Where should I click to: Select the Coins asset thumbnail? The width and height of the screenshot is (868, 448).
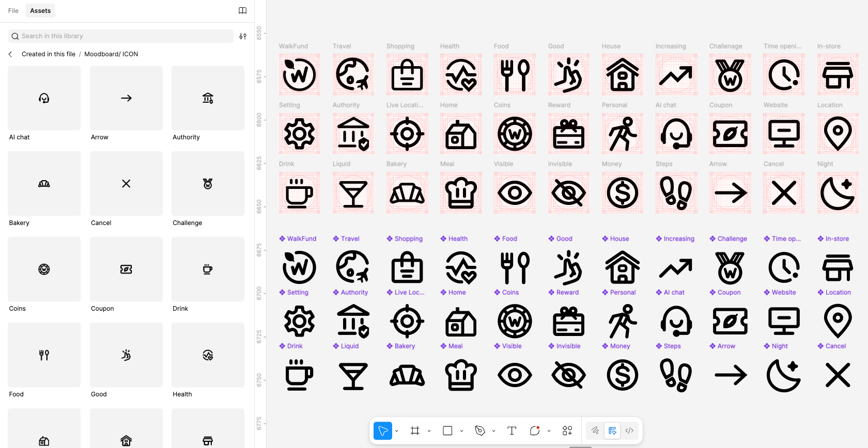44,269
